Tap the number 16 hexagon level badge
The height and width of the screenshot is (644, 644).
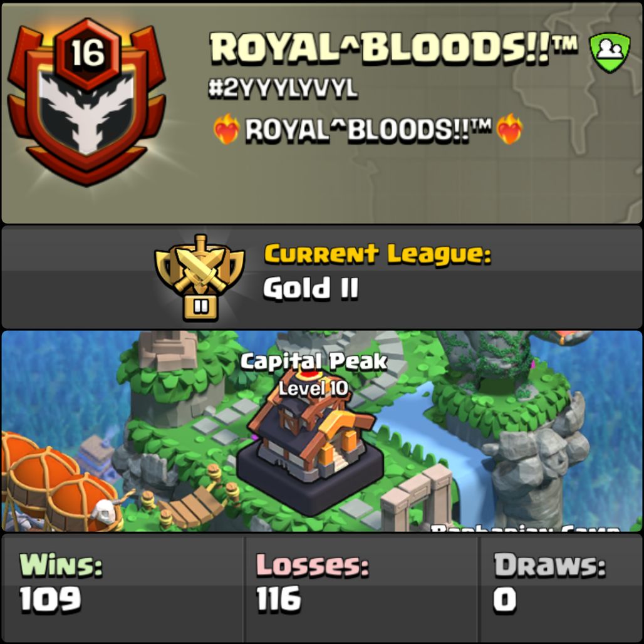pyautogui.click(x=88, y=53)
